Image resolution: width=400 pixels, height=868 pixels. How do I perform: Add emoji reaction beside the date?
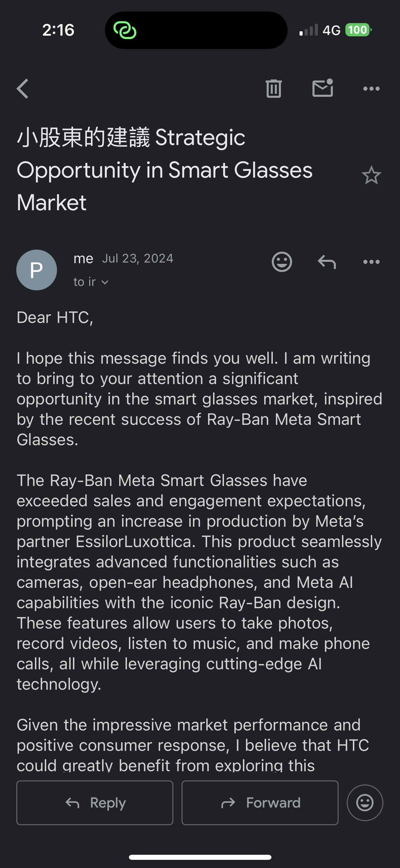pyautogui.click(x=282, y=262)
